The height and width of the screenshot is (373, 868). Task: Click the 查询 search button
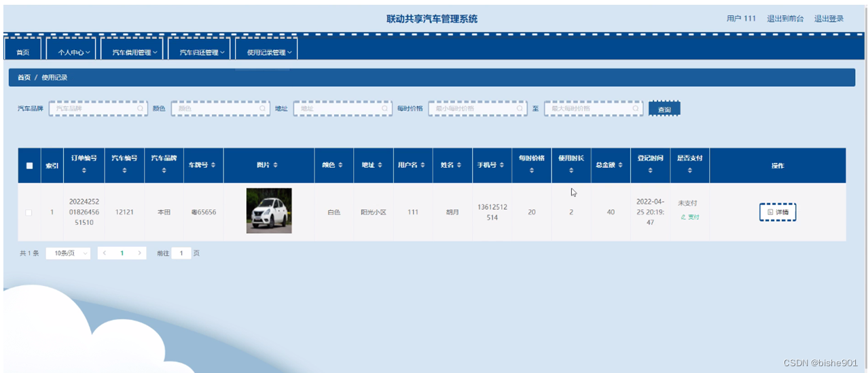tap(664, 109)
